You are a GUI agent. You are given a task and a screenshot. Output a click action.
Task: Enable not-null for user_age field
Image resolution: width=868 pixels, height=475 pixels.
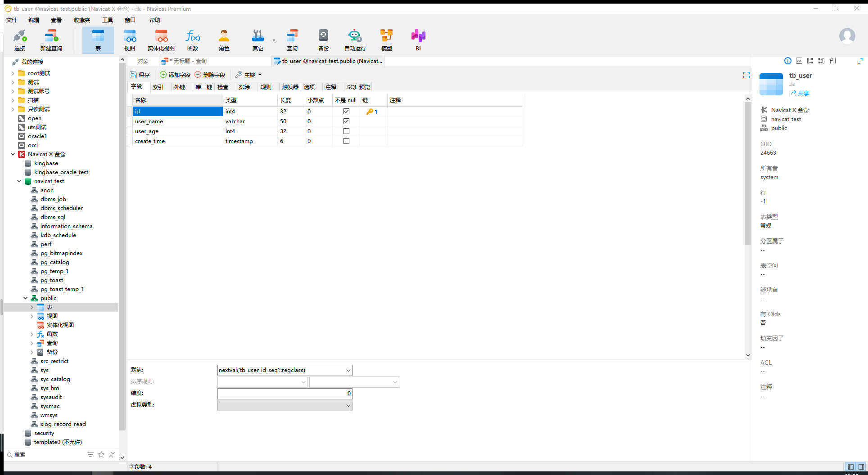click(346, 131)
